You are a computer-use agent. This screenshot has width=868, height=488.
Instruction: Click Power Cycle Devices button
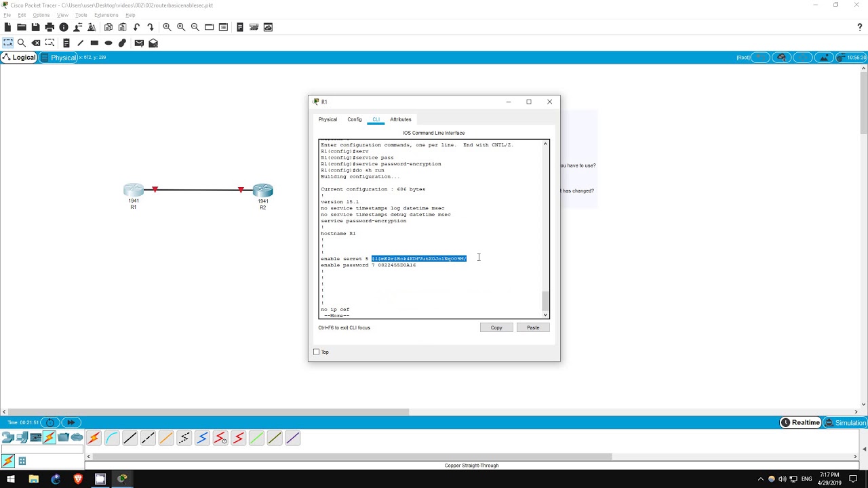pos(51,422)
